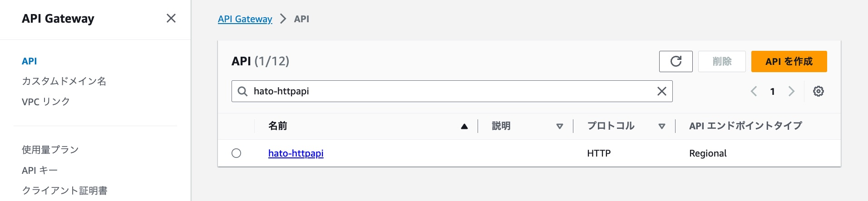Click the search magnifier icon

click(243, 91)
